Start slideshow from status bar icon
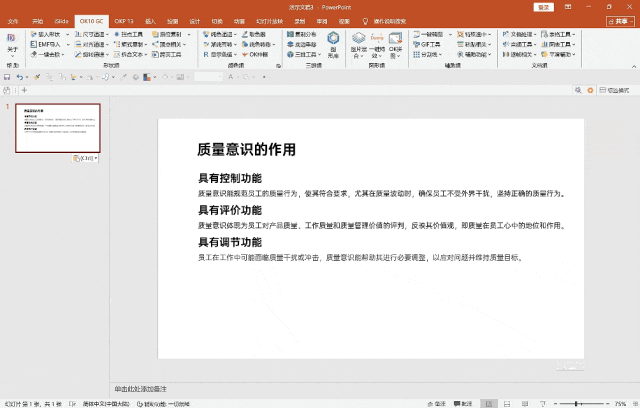Viewport: 640px width, 408px height. pos(543,404)
